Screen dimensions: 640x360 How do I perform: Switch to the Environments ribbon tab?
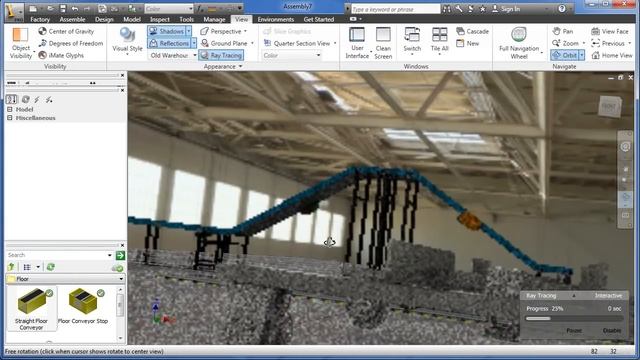click(x=276, y=19)
